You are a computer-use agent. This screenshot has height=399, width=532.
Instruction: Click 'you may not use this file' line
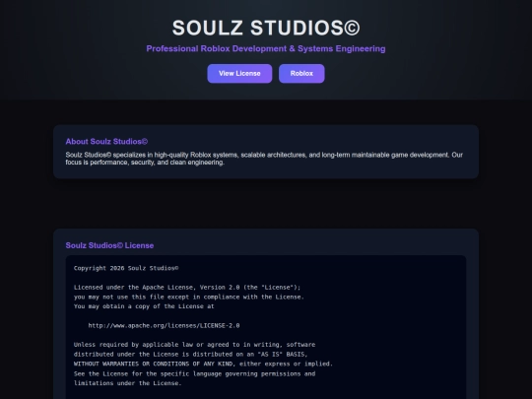[189, 297]
